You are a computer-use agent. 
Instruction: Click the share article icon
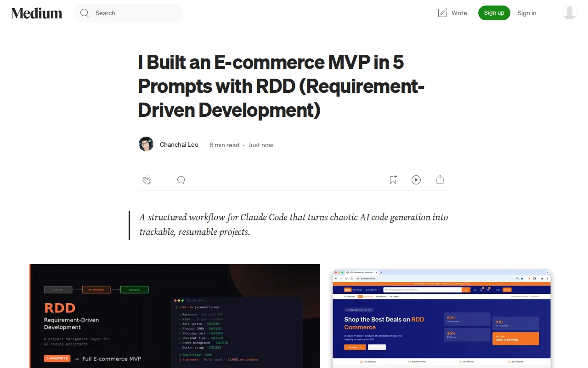coord(440,180)
